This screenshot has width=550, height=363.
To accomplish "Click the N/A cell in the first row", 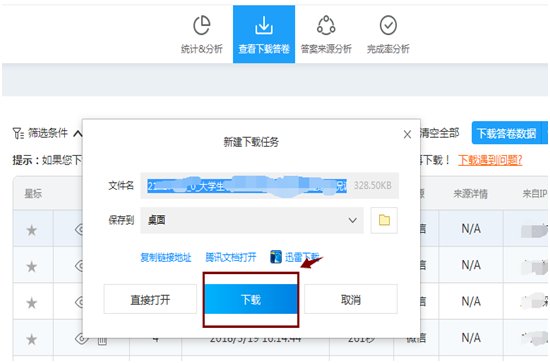I will point(471,229).
